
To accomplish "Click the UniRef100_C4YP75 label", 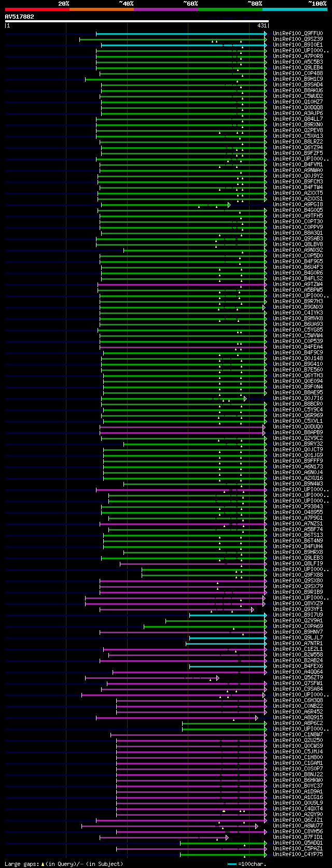I will pyautogui.click(x=298, y=855).
